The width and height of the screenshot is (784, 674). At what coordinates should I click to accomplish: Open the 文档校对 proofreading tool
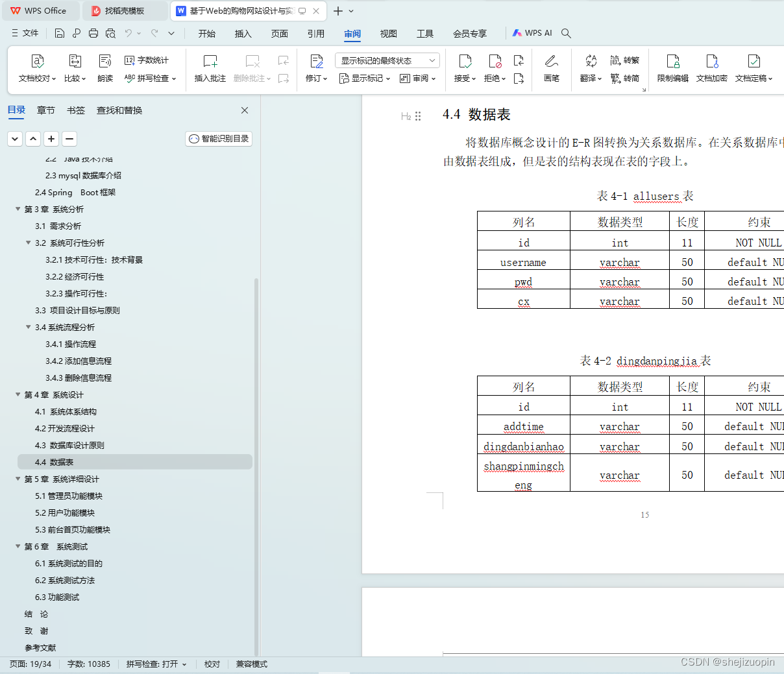tap(37, 68)
